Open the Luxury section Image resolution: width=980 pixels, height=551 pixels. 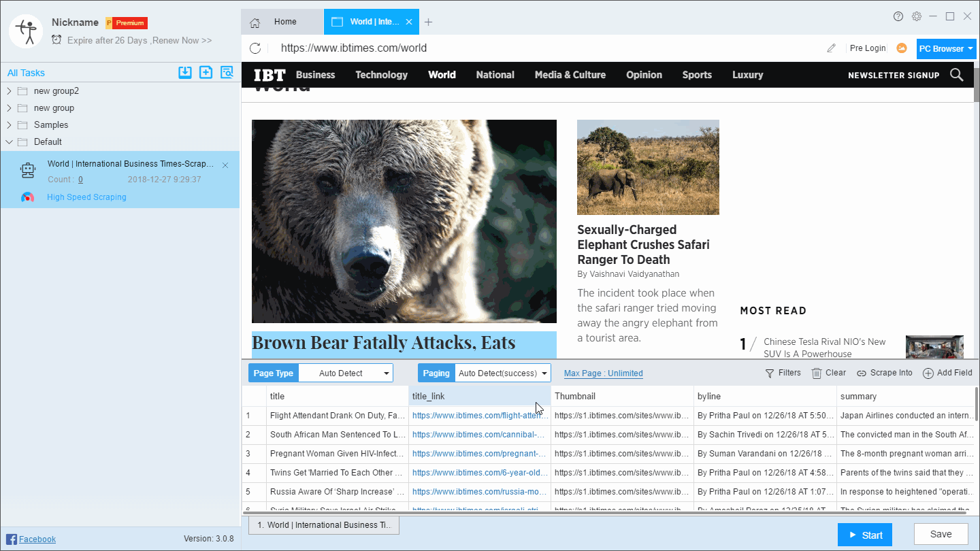747,75
